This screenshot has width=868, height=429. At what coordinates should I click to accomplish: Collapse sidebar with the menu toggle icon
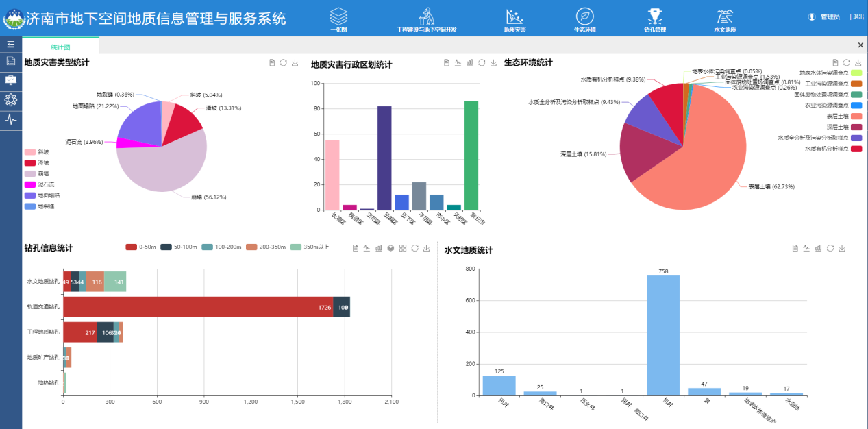pyautogui.click(x=11, y=45)
